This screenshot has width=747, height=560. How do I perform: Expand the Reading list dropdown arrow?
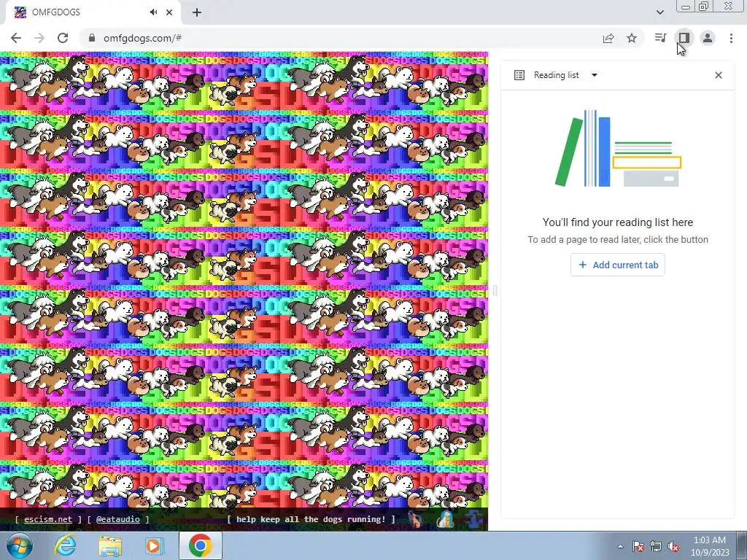594,75
